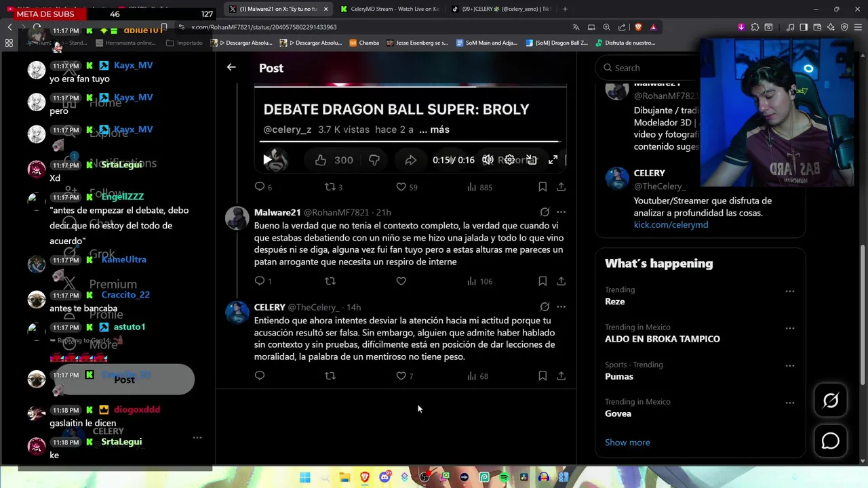Open more options for the Govea trend

tap(790, 403)
